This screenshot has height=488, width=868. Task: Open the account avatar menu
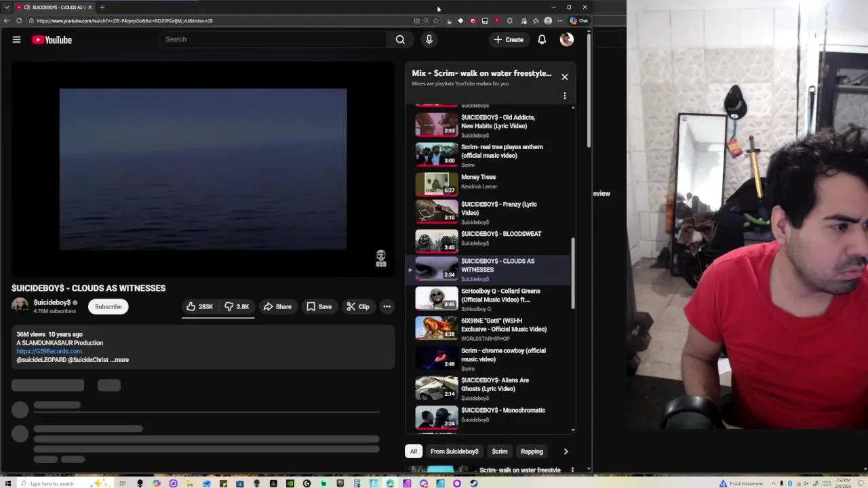tap(567, 39)
